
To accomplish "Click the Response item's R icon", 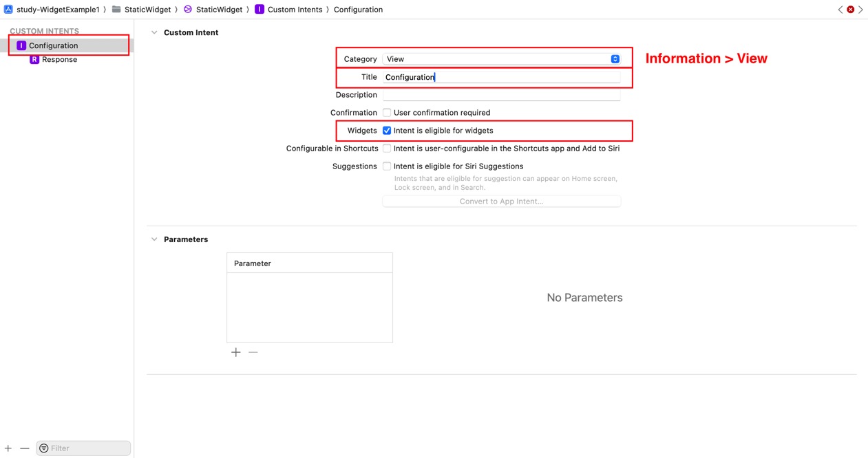I will click(x=34, y=60).
